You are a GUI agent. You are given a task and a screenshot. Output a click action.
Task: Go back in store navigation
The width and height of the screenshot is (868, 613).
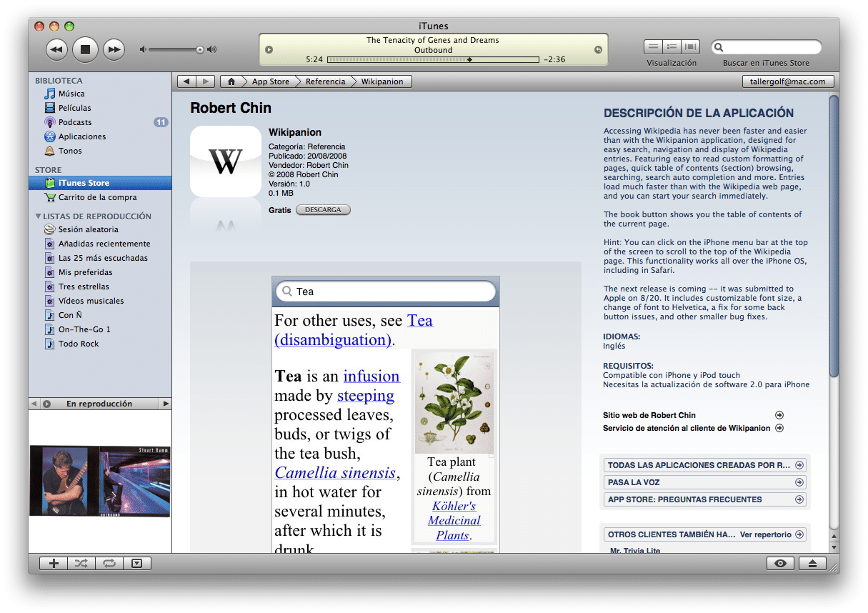(x=186, y=81)
